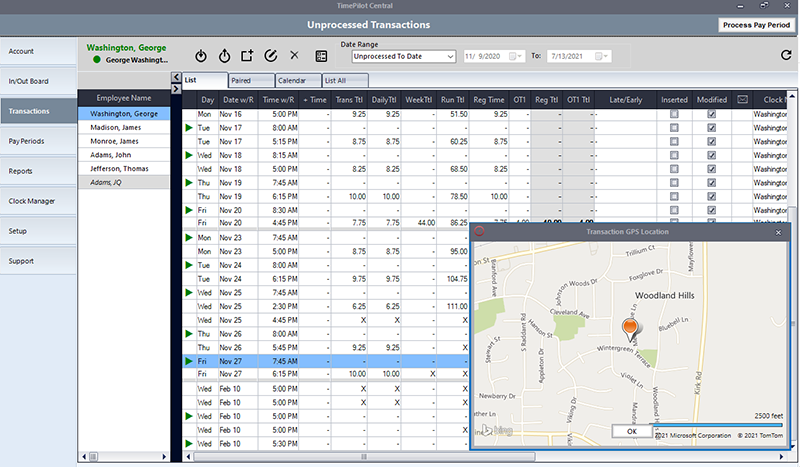Click the edit transaction pencil icon
The image size is (800, 467).
[270, 56]
